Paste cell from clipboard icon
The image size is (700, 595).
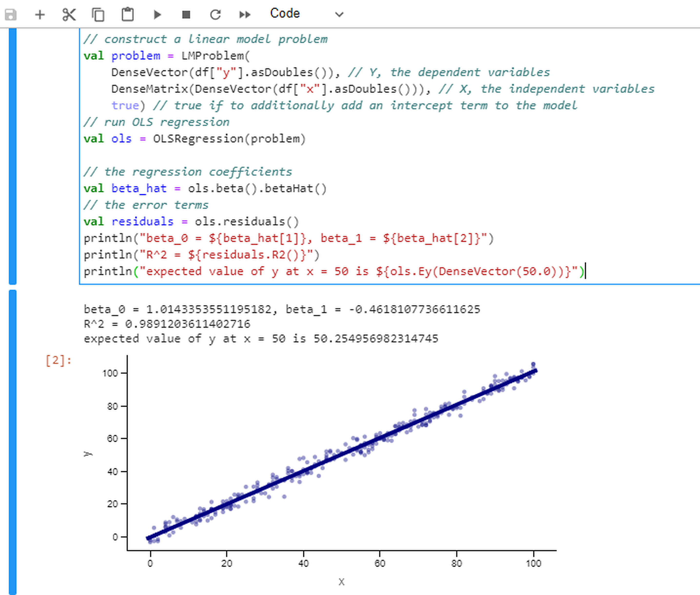click(127, 14)
